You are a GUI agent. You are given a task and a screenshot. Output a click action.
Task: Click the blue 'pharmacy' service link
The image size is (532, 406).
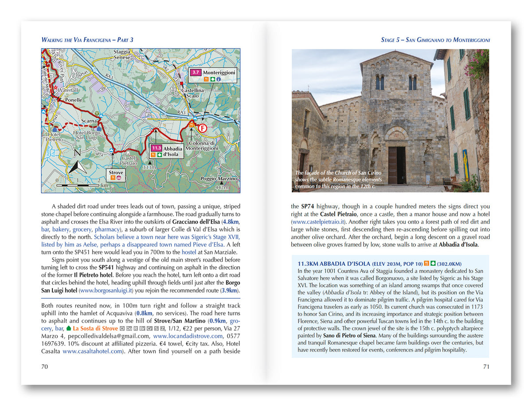pyautogui.click(x=107, y=229)
